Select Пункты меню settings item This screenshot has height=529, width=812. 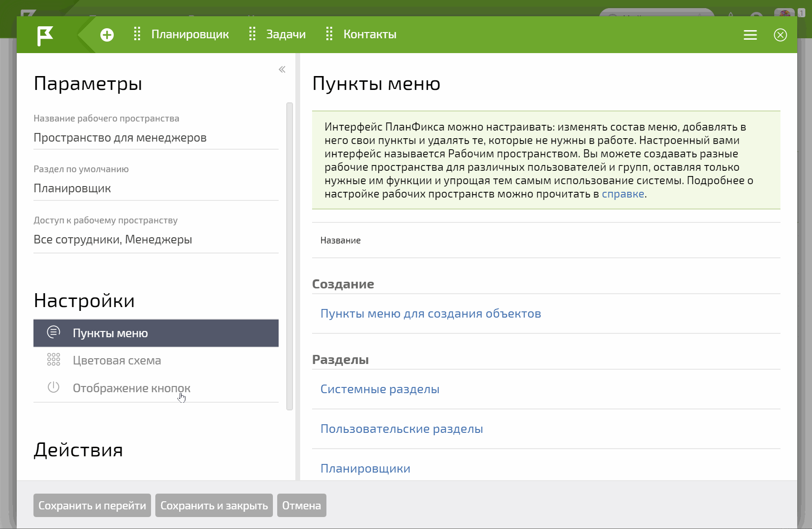point(156,333)
